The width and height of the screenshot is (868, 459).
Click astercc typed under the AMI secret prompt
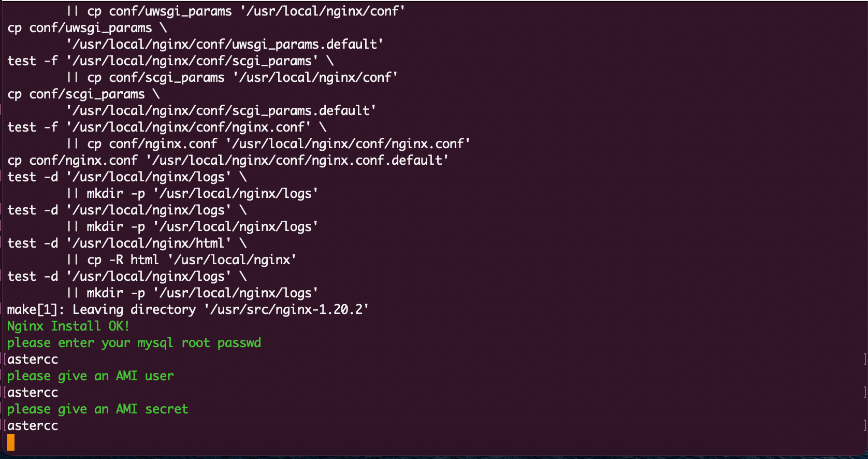[33, 426]
